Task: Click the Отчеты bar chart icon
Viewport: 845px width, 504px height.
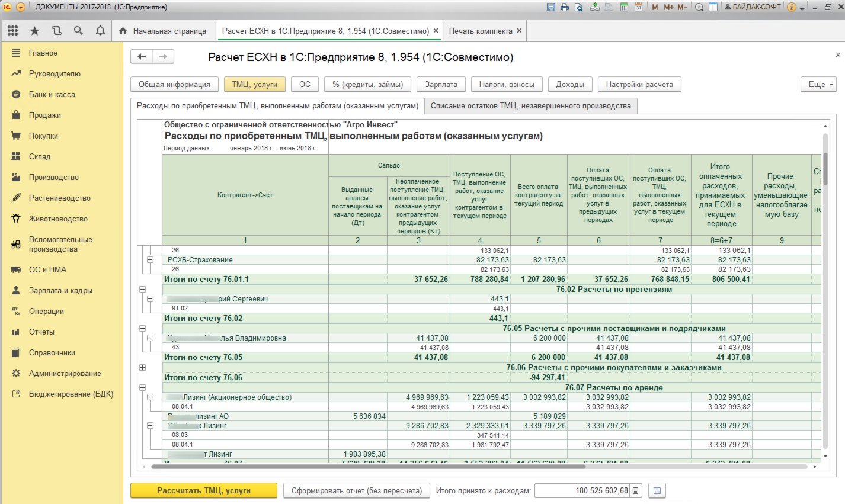Action: [x=16, y=332]
